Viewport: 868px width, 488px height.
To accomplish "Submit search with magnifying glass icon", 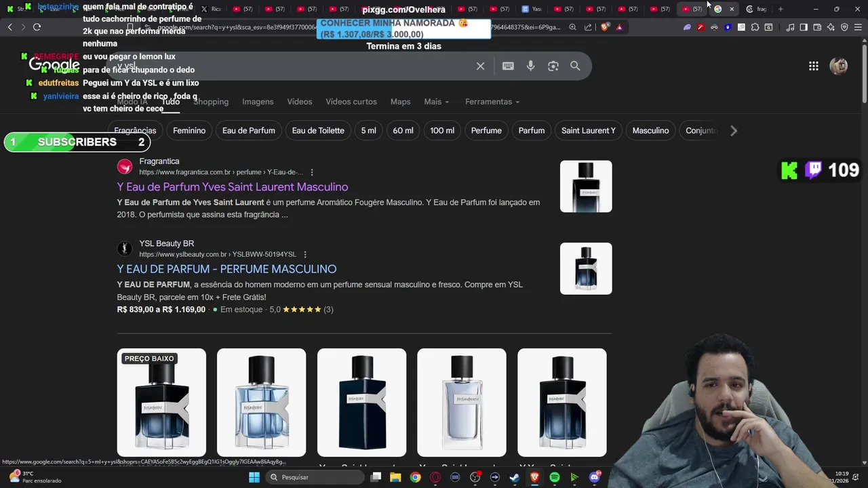I will point(575,66).
